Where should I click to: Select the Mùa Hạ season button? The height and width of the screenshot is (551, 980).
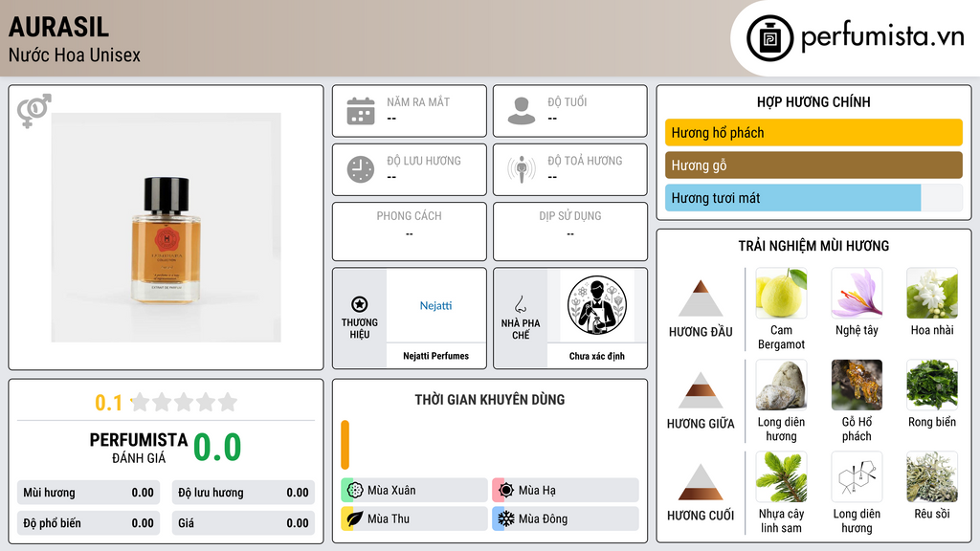click(x=566, y=490)
